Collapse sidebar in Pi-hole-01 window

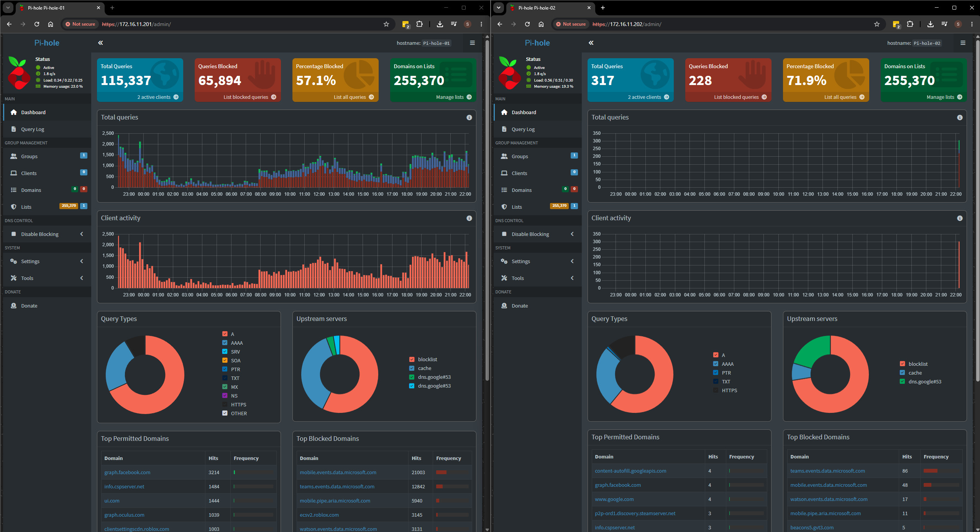[x=100, y=43]
